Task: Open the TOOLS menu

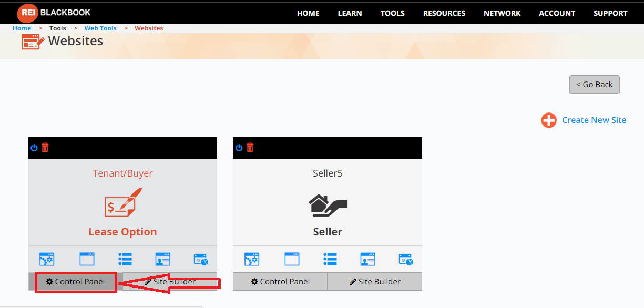Action: (393, 13)
